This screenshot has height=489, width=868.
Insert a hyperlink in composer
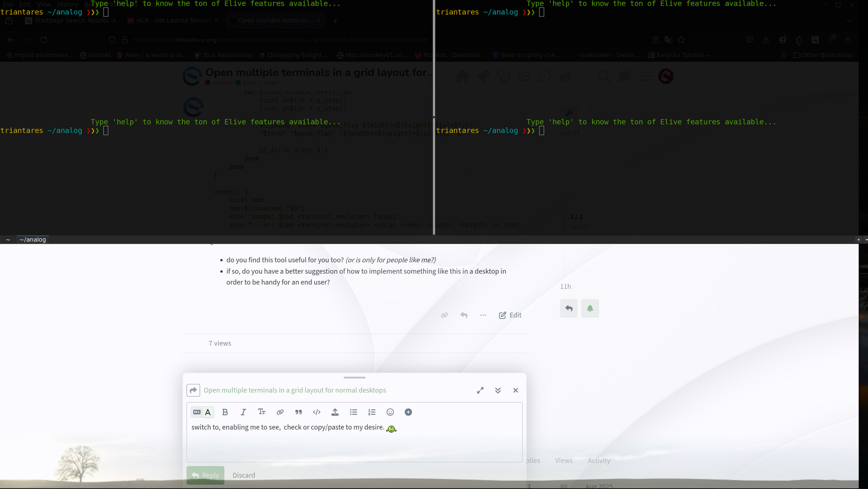[280, 412]
